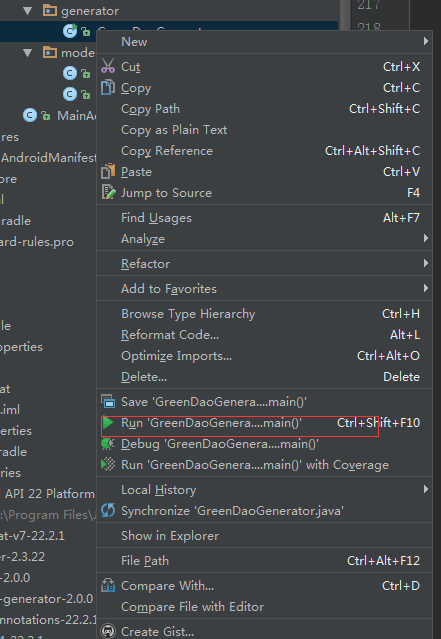Select the v7-22.2.1 library entry
This screenshot has height=639, width=441.
(x=33, y=535)
